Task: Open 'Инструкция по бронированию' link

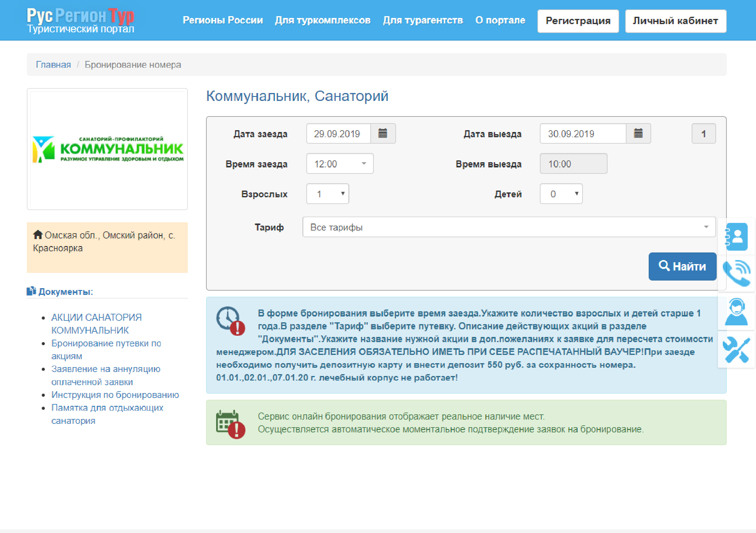Action: tap(115, 395)
